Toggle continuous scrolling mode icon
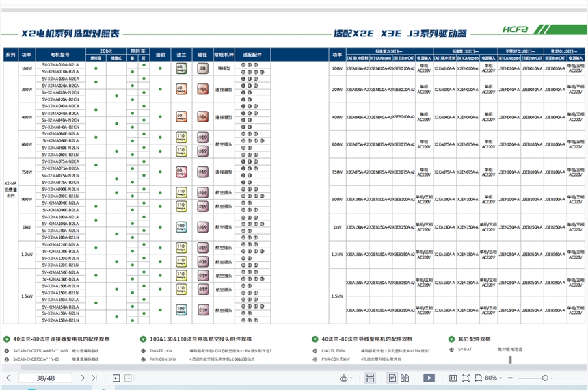 (370, 378)
